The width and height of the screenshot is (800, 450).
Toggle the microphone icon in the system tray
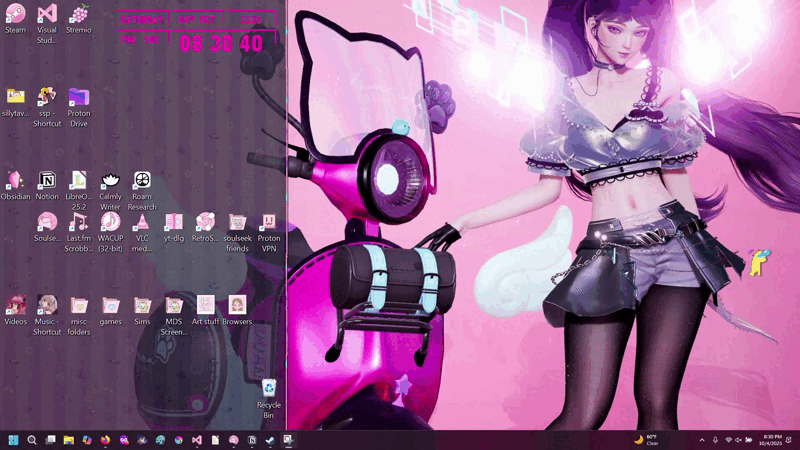pos(715,440)
